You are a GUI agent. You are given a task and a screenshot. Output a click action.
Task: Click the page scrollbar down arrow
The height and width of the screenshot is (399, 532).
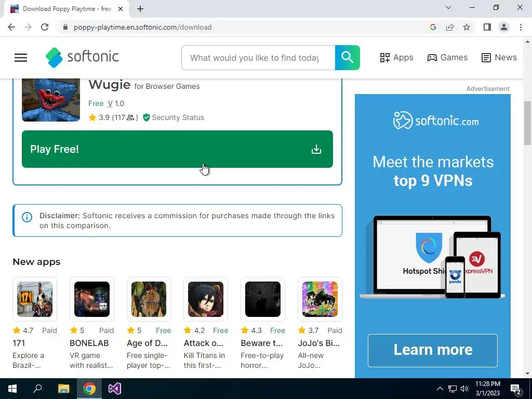(x=527, y=373)
